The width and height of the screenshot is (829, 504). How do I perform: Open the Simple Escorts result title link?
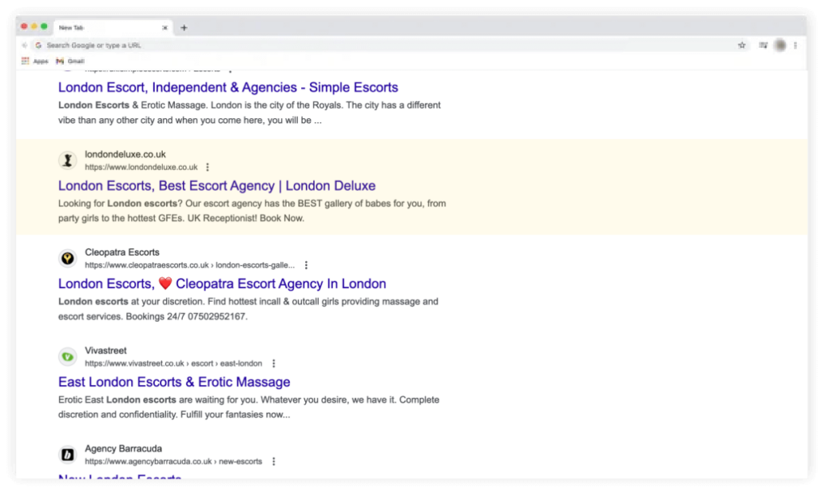click(x=227, y=87)
